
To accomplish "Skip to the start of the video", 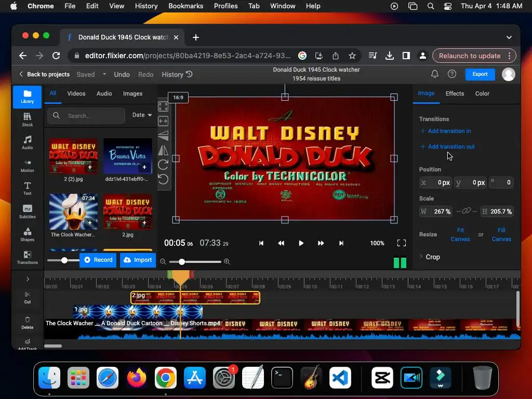I will [261, 243].
